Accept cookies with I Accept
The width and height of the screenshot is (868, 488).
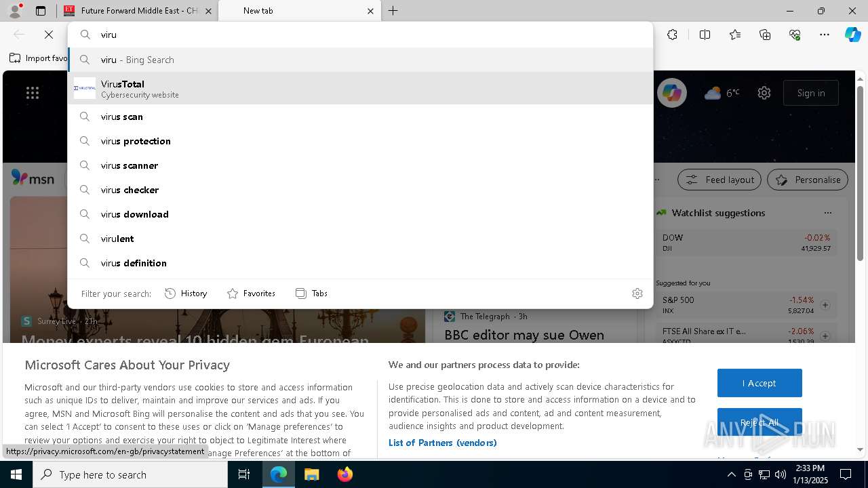click(x=759, y=383)
